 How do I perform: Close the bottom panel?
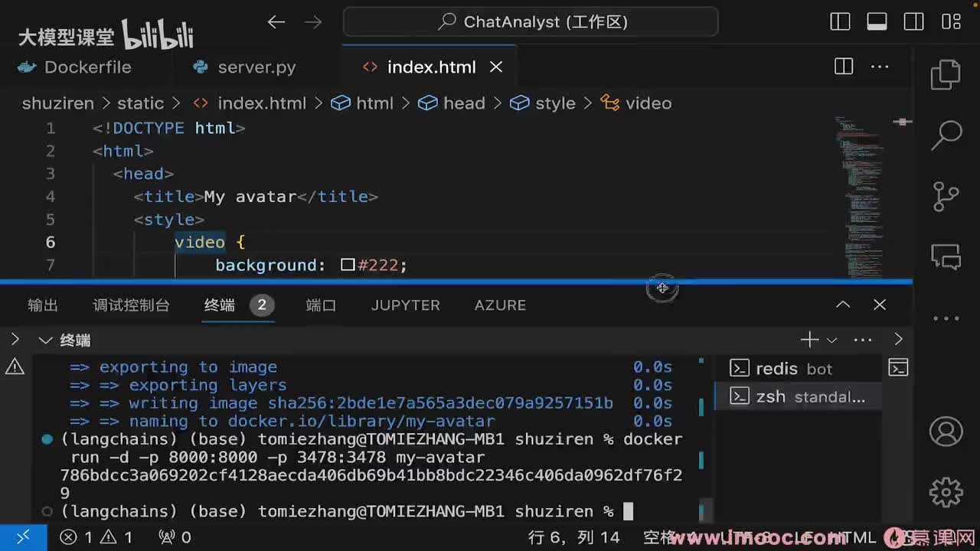(880, 305)
